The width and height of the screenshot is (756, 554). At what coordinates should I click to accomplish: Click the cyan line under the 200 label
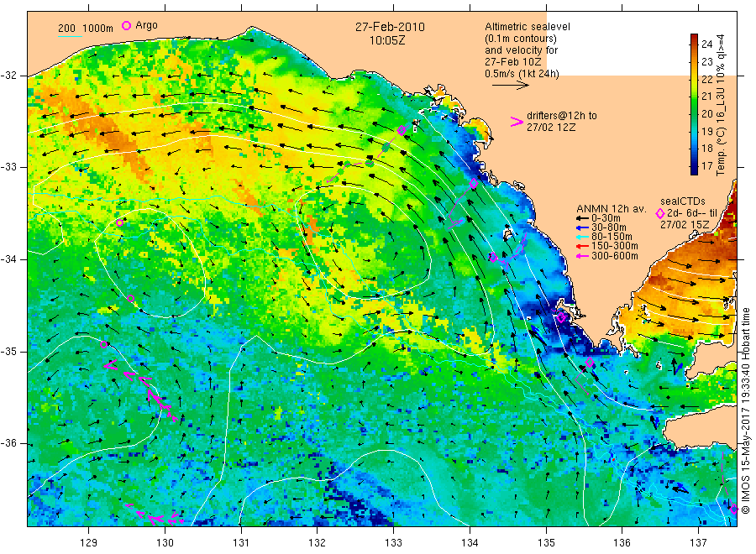(70, 35)
